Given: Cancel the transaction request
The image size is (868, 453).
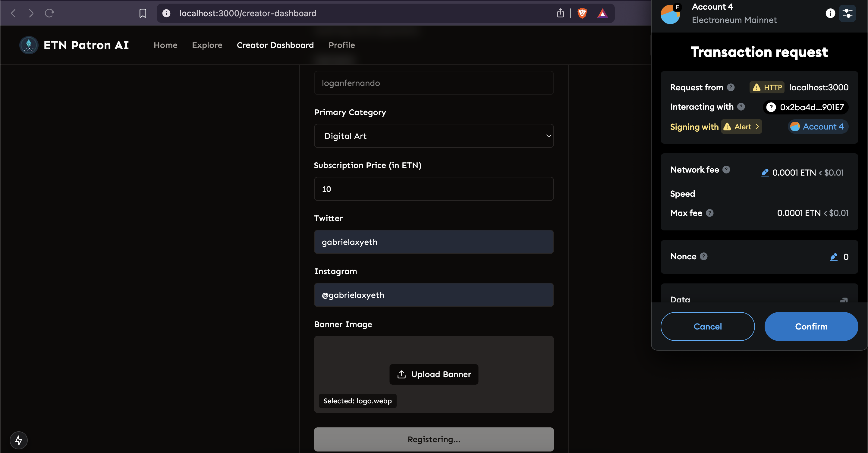Looking at the screenshot, I should click(x=707, y=326).
